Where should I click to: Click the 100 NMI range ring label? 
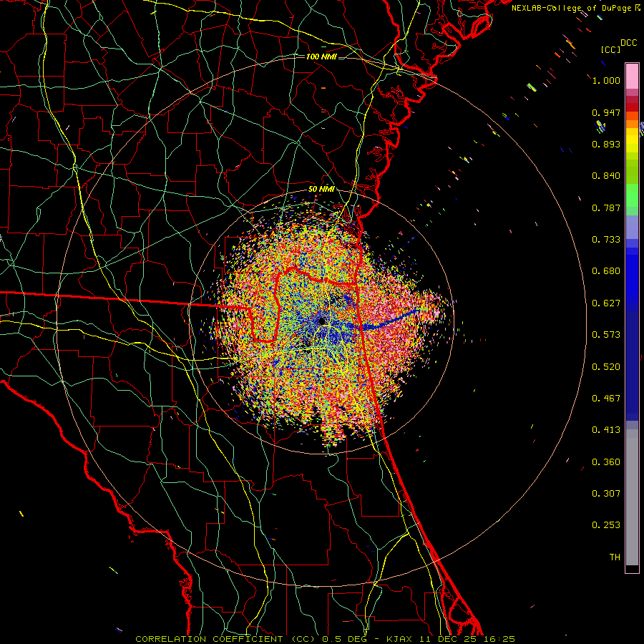pos(321,57)
